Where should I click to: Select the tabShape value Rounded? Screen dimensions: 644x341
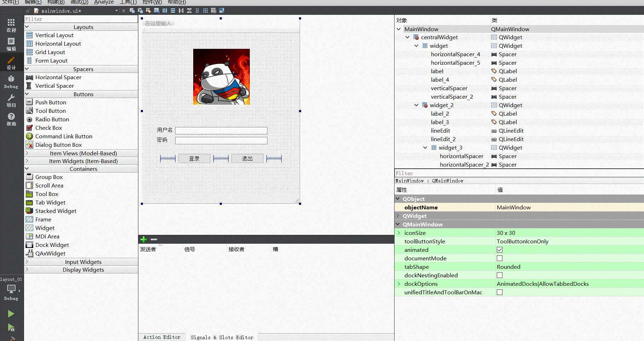pyautogui.click(x=508, y=267)
